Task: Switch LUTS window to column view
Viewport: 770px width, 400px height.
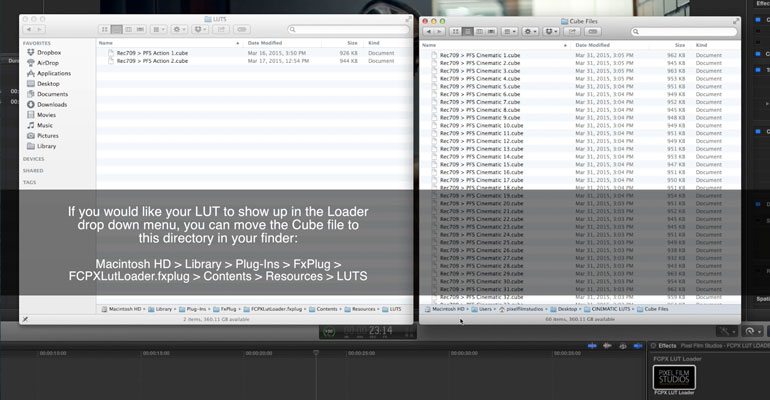Action: point(128,29)
